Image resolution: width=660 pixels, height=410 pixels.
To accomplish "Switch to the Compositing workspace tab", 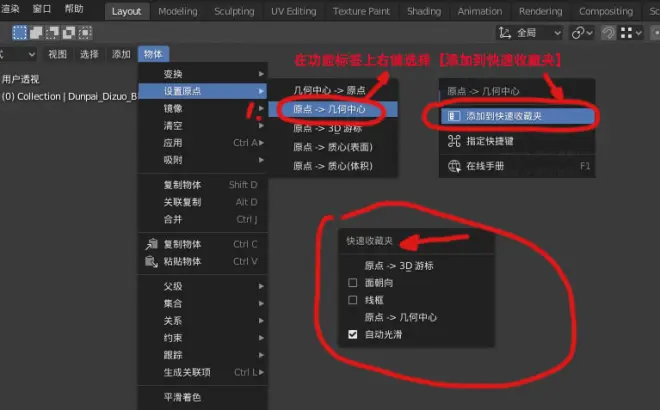I will (x=606, y=11).
